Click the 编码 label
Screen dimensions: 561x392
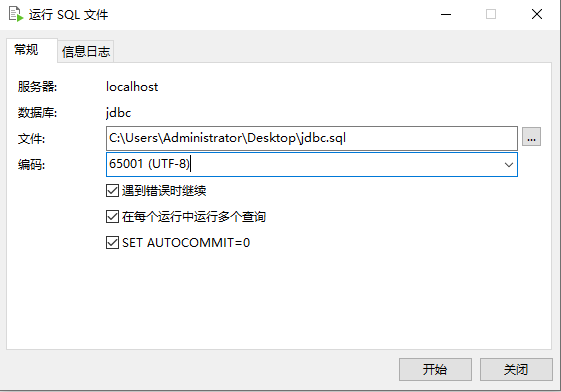tap(31, 165)
